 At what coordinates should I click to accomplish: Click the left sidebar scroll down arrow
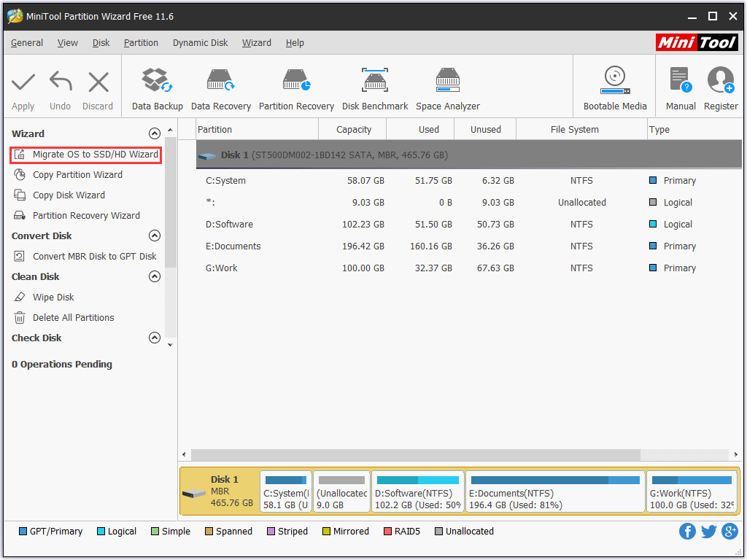(x=170, y=345)
